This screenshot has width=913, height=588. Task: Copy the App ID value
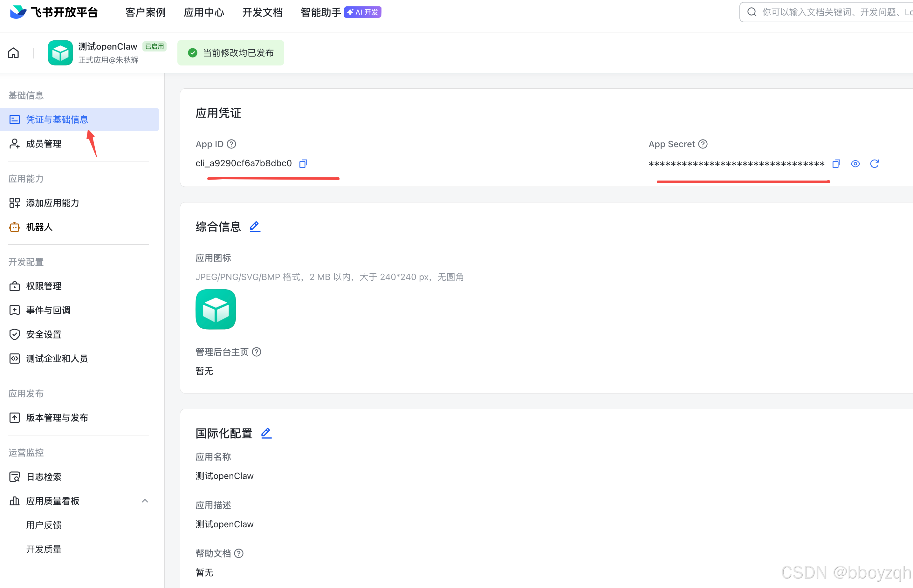tap(303, 164)
